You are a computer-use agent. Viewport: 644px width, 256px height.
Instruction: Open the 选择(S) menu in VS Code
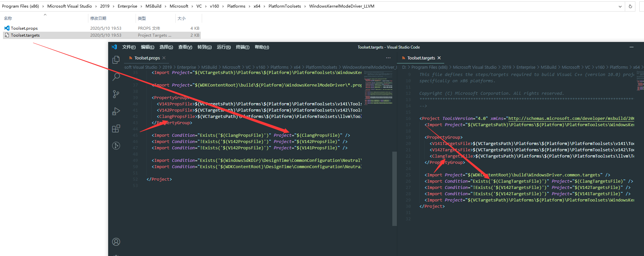[166, 47]
